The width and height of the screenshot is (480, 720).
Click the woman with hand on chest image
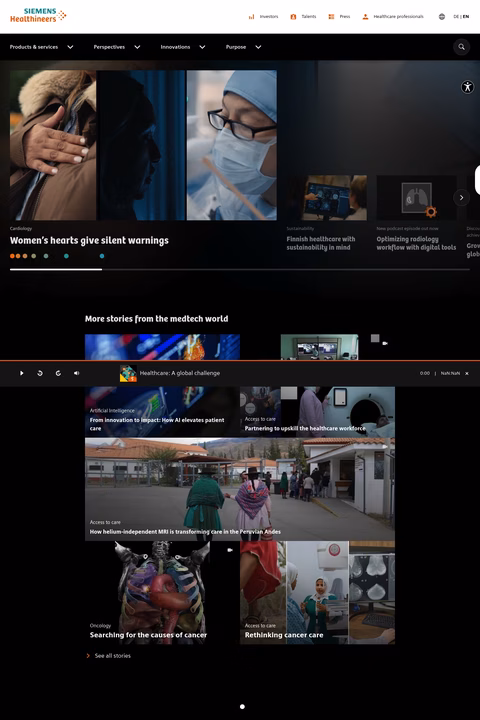click(53, 145)
